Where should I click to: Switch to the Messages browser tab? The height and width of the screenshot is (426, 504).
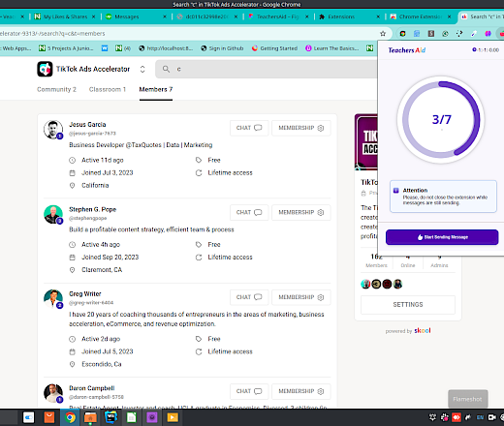click(x=126, y=16)
